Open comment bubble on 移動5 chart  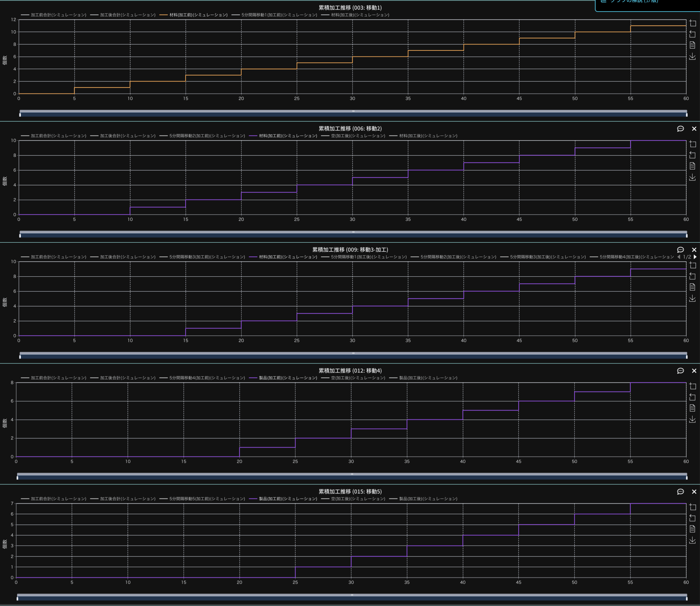[x=680, y=492]
